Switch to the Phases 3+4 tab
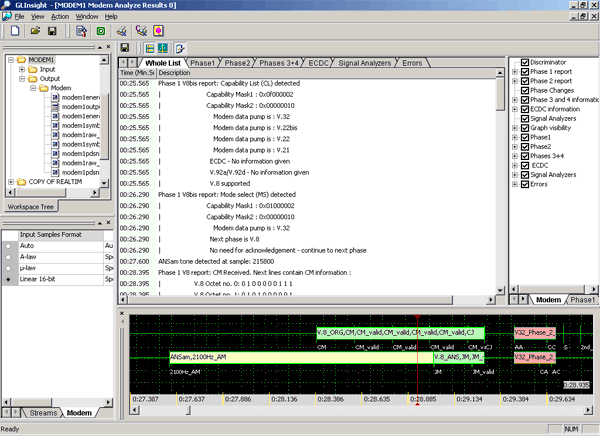Screen dimensions: 600x436 tap(279, 63)
